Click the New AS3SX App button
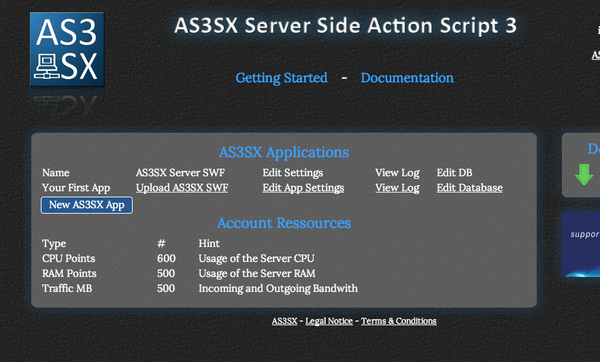 (x=87, y=205)
